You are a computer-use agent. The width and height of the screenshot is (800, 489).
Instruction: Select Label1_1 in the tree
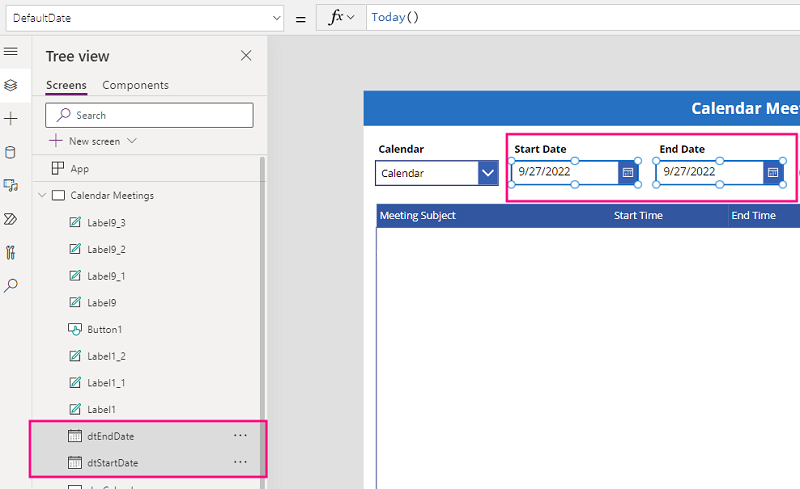106,383
